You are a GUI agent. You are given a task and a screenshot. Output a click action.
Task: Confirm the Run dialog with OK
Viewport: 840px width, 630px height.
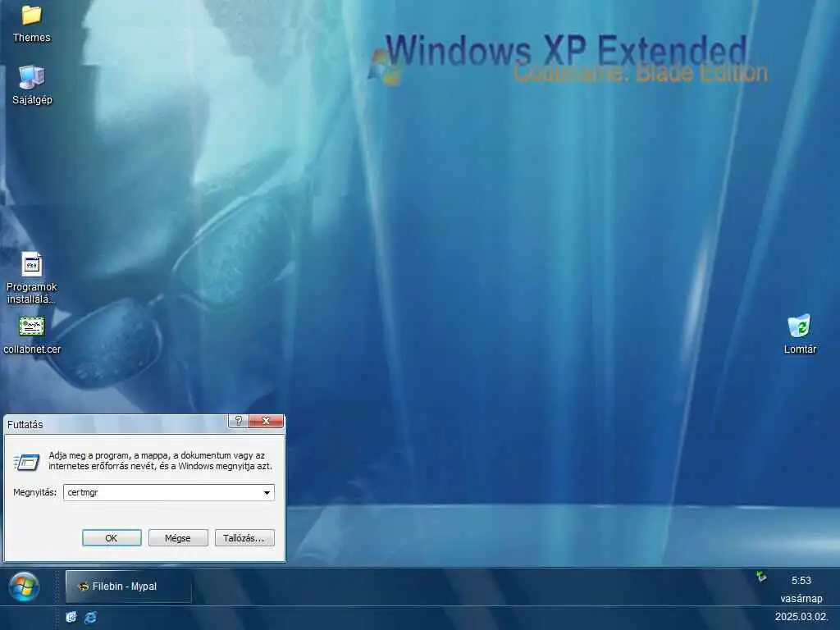[112, 538]
